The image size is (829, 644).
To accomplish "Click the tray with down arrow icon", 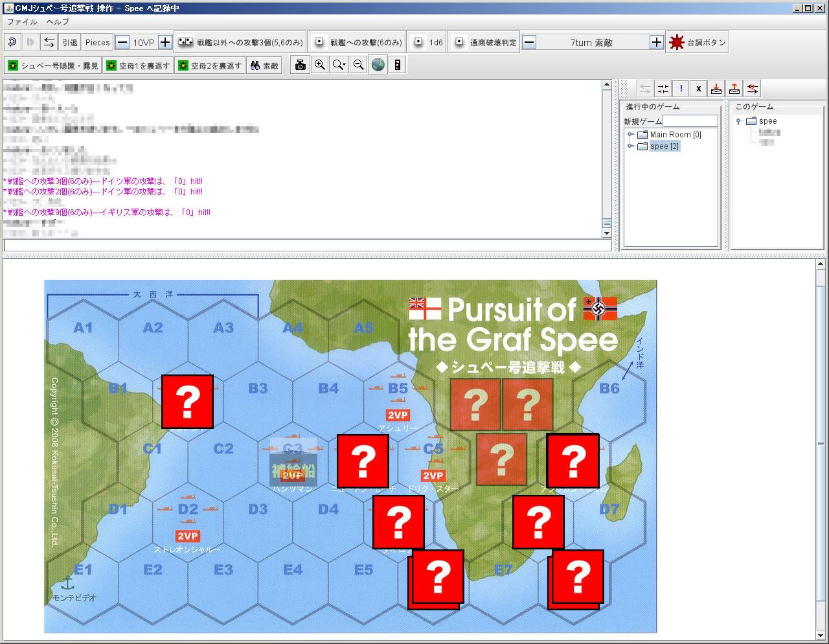I will (x=716, y=89).
